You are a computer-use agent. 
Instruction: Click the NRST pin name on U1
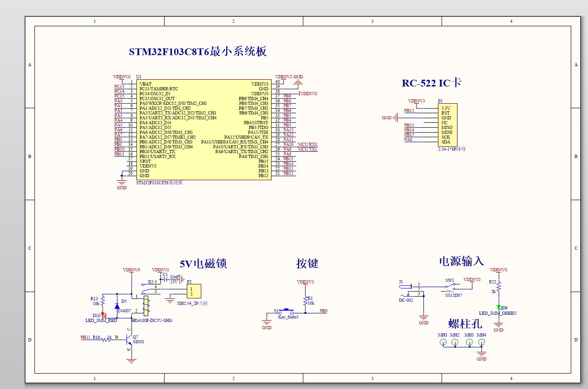[x=145, y=161]
